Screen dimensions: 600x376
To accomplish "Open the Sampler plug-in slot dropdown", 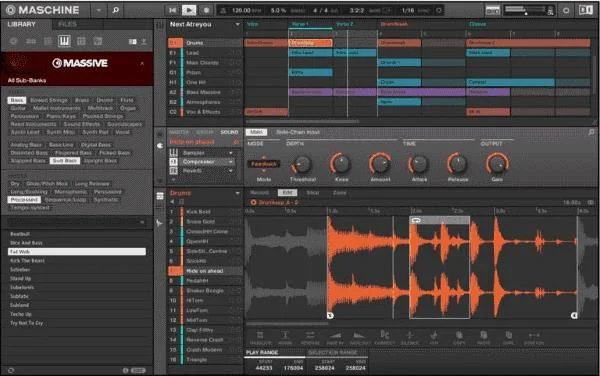I will click(231, 153).
